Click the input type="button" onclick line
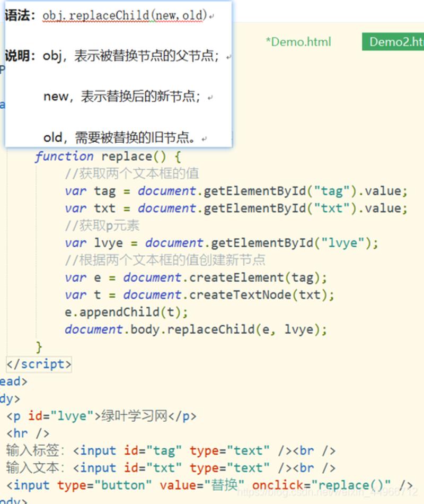The width and height of the screenshot is (424, 504). tap(209, 485)
